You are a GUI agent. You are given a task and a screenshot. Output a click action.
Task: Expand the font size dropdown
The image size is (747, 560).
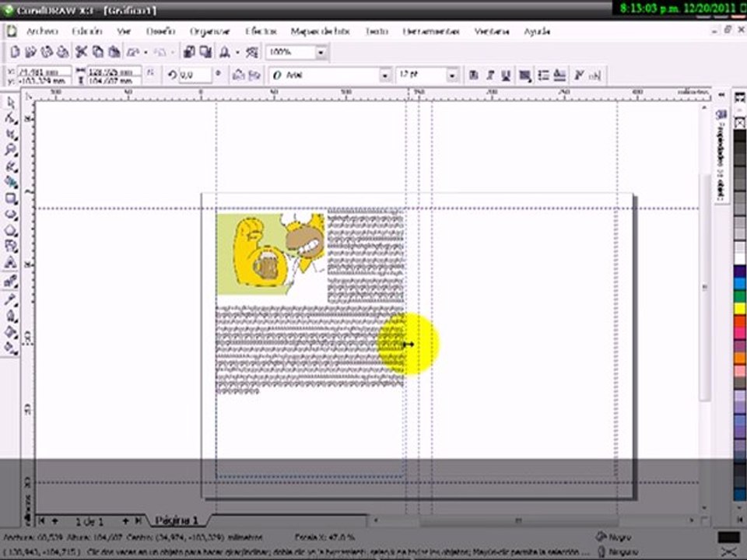point(452,75)
